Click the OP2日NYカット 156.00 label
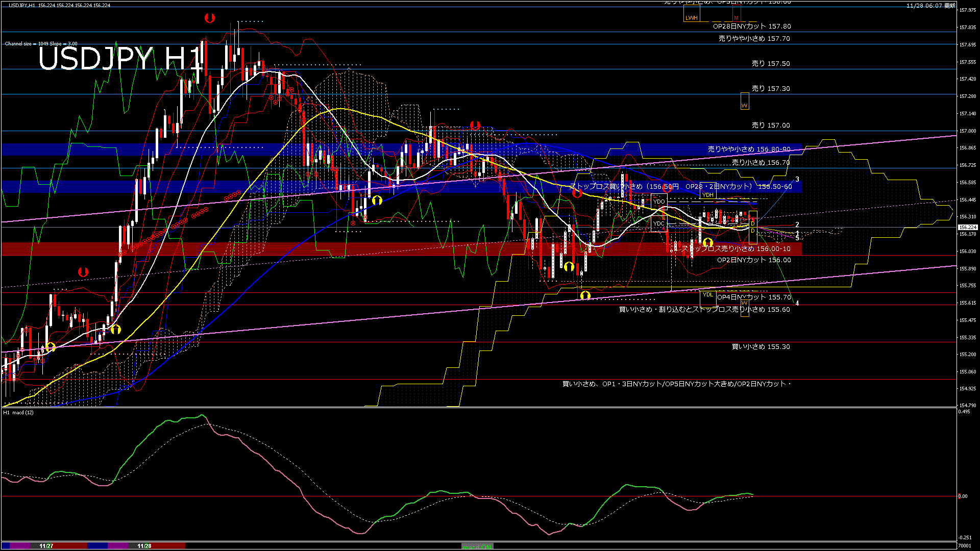This screenshot has width=980, height=551. coord(753,260)
